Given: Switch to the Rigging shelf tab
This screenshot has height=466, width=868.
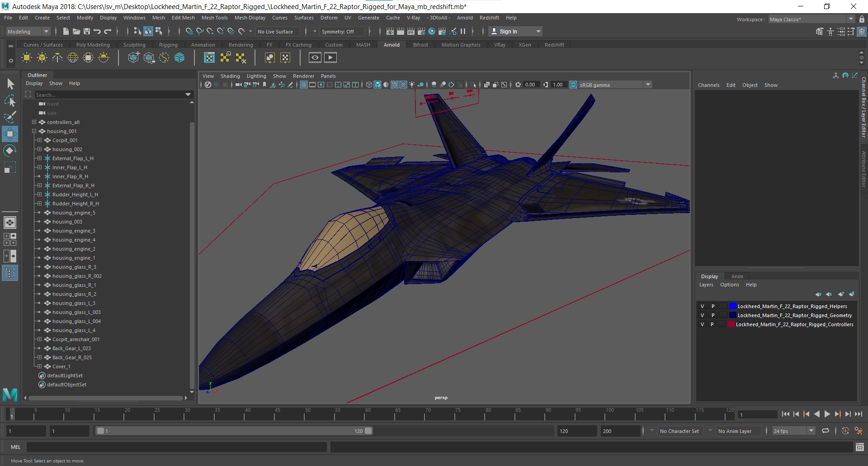Looking at the screenshot, I should click(168, 45).
